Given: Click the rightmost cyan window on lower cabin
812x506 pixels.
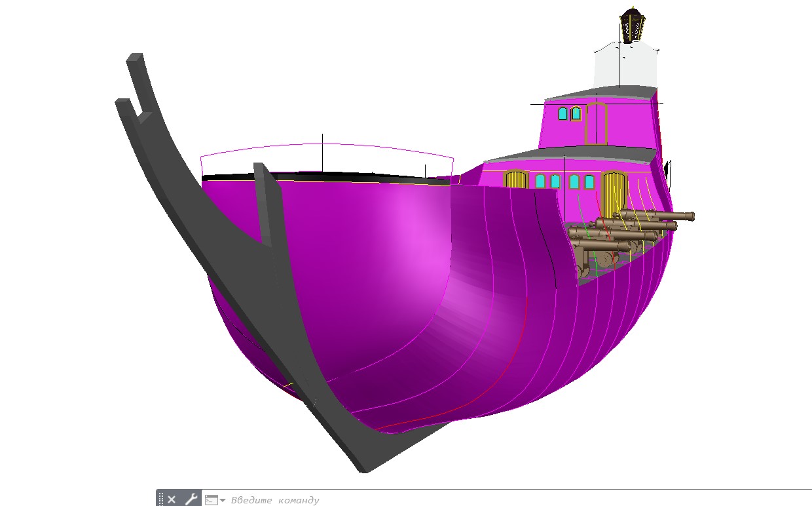Looking at the screenshot, I should pos(589,182).
